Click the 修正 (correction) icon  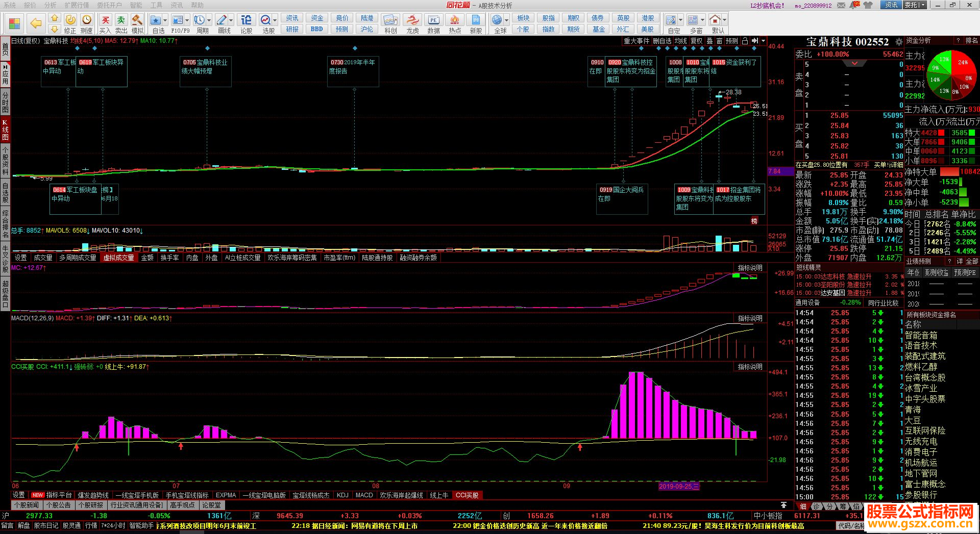70,20
